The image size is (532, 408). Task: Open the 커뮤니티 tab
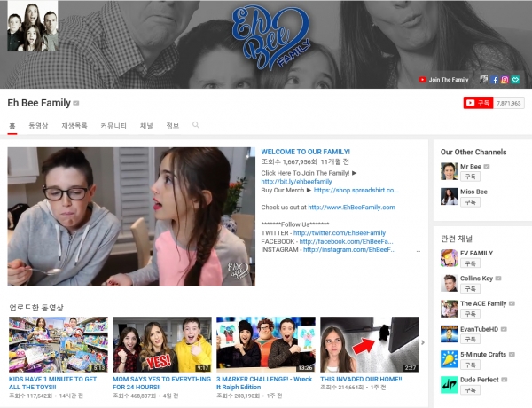[x=113, y=126]
